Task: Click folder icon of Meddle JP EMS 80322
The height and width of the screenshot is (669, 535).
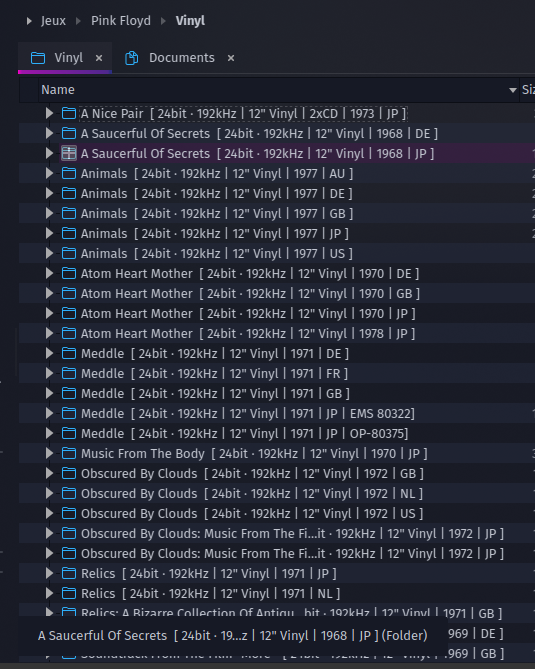Action: 69,413
